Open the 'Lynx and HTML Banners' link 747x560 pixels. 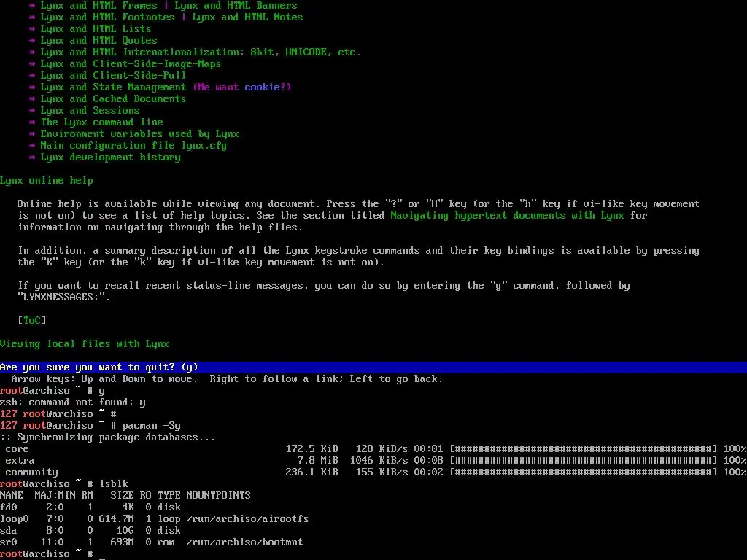pyautogui.click(x=236, y=6)
